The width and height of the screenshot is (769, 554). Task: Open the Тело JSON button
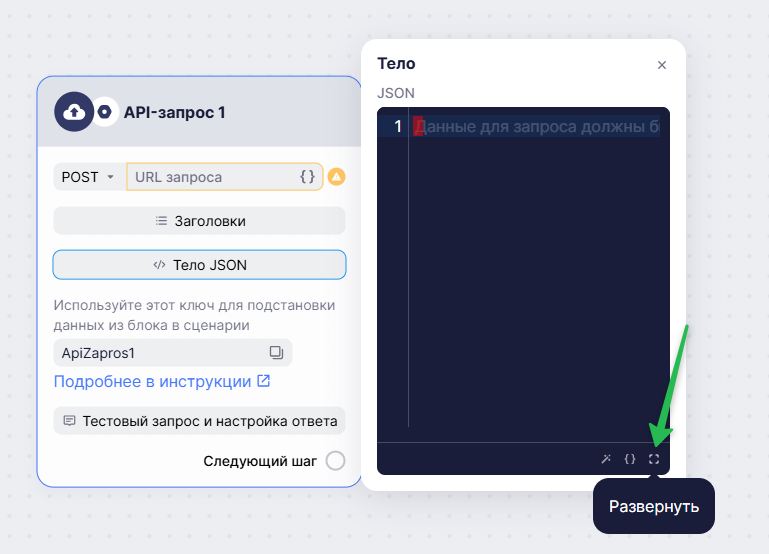pos(200,265)
